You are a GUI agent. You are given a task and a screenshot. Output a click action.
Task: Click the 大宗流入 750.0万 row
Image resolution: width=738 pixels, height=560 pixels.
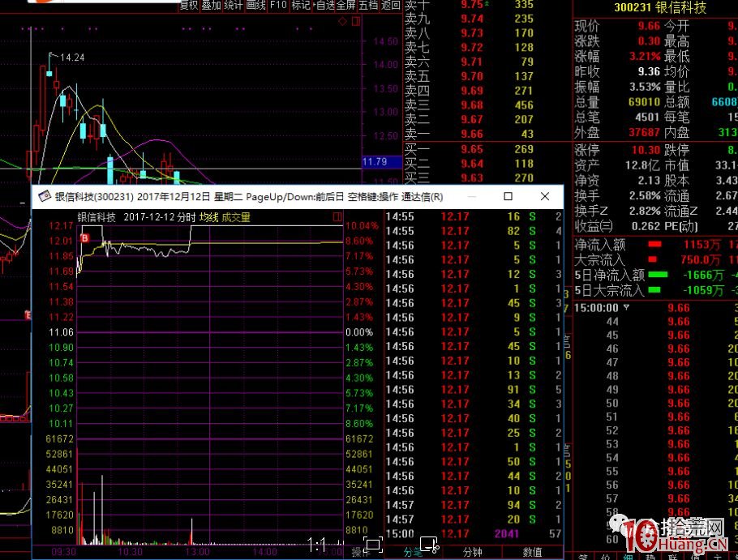[x=655, y=259]
